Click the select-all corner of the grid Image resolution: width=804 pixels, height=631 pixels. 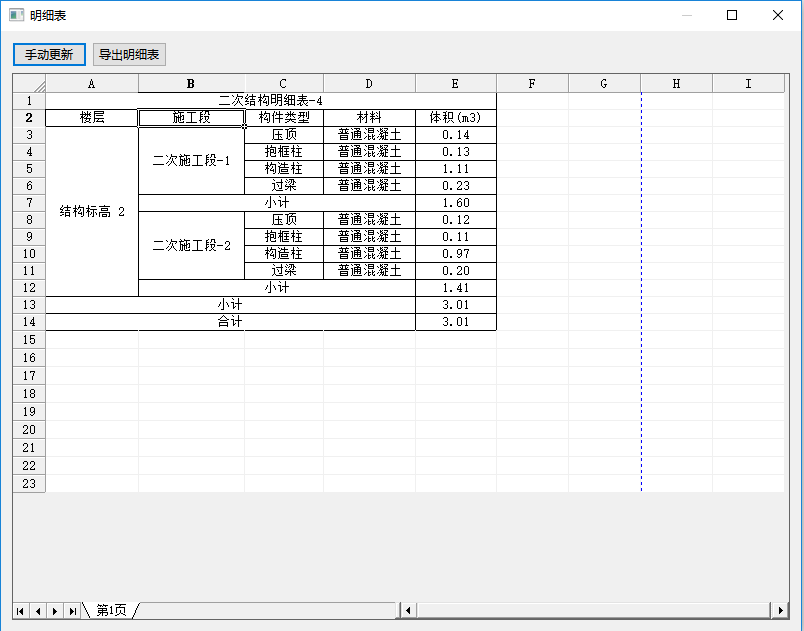click(x=29, y=84)
